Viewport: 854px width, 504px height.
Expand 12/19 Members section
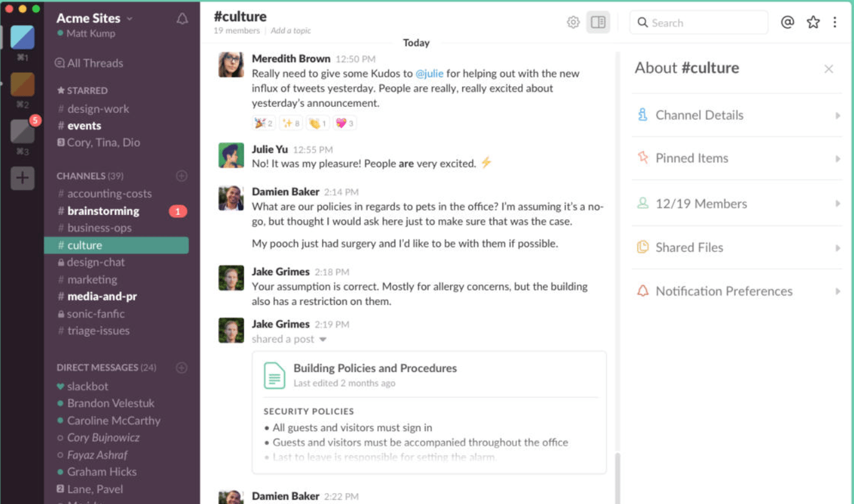point(737,203)
